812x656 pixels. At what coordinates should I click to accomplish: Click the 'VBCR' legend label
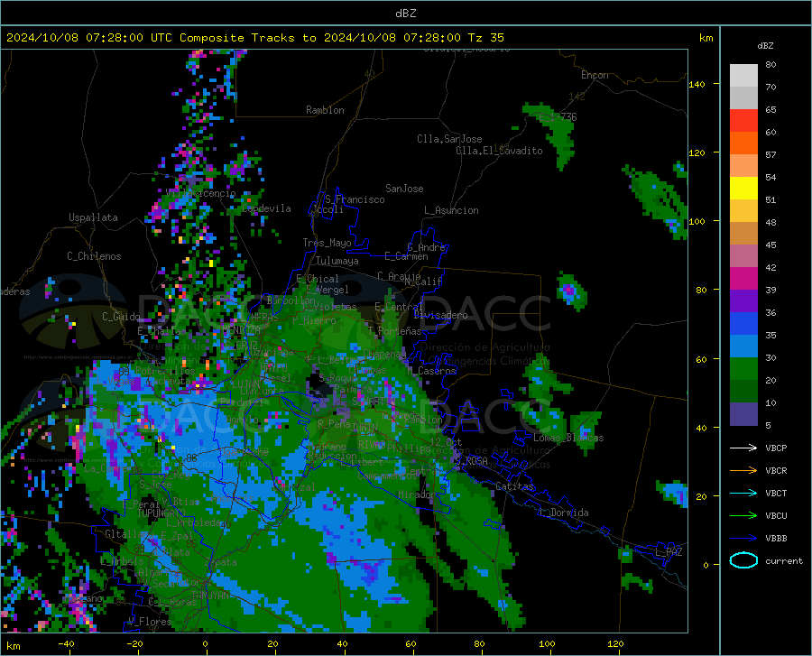(x=776, y=471)
